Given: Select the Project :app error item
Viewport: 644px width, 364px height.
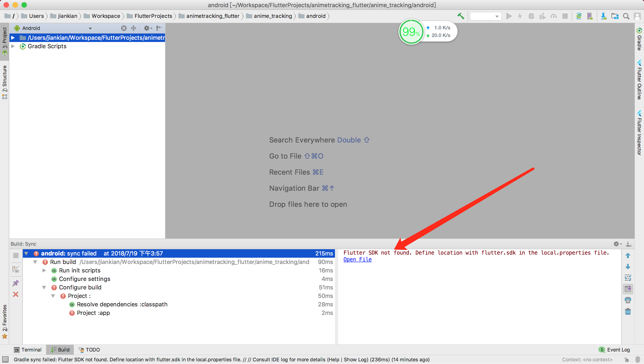Looking at the screenshot, I should (93, 313).
